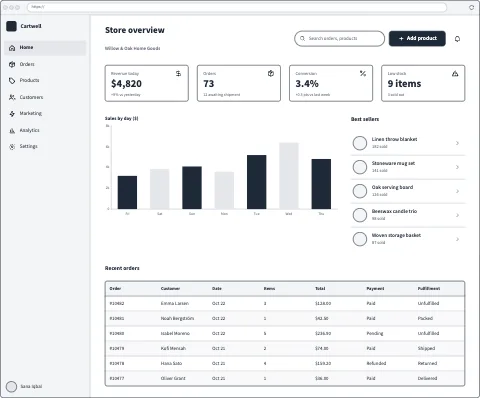This screenshot has height=398, width=480.
Task: Click customer name Noah Bergström
Action: pyautogui.click(x=177, y=319)
